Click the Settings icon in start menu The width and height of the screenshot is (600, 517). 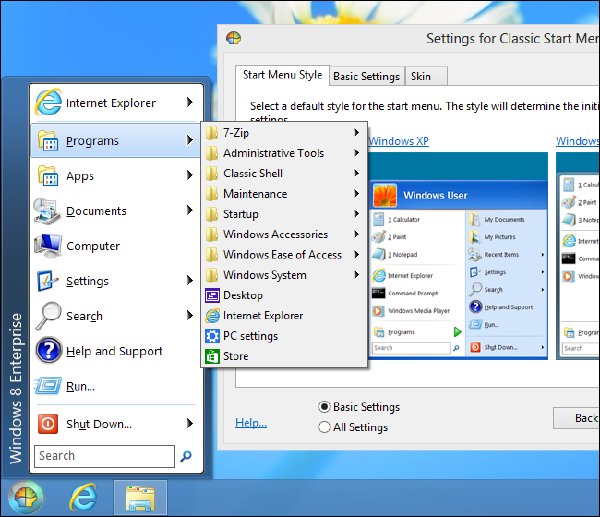coord(47,281)
